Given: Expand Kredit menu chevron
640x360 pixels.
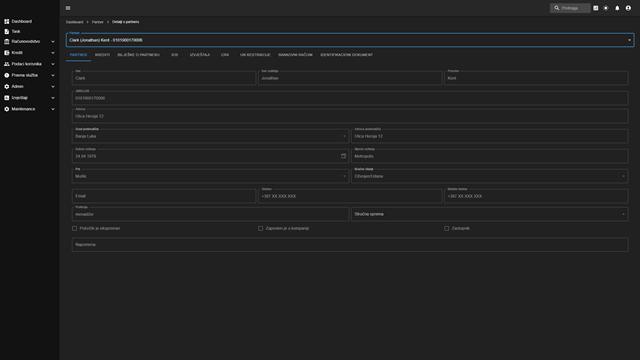Looking at the screenshot, I should [53, 53].
